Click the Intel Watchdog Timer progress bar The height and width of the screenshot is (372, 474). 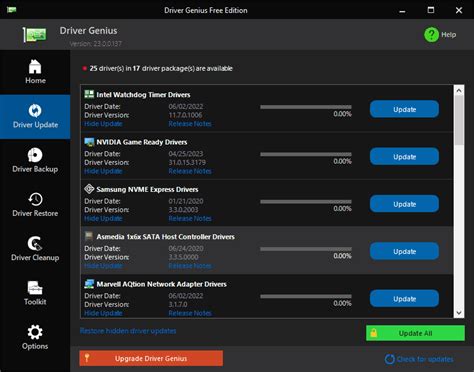(306, 107)
